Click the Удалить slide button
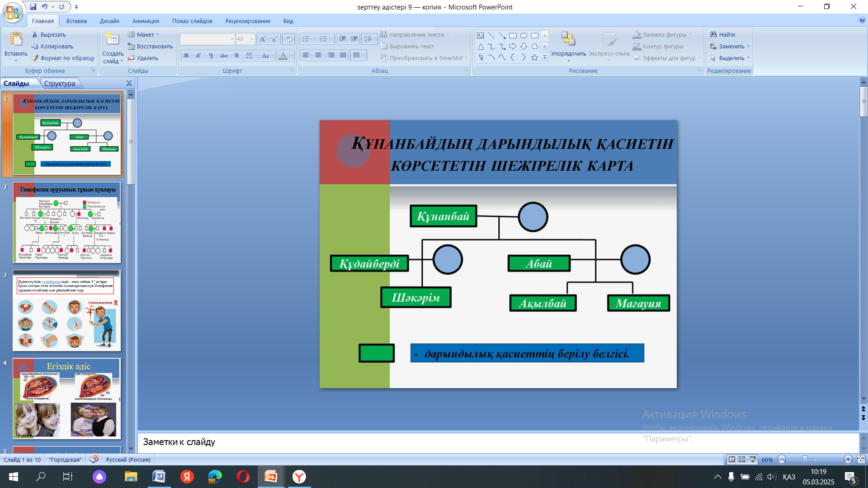This screenshot has width=868, height=488. click(x=143, y=58)
